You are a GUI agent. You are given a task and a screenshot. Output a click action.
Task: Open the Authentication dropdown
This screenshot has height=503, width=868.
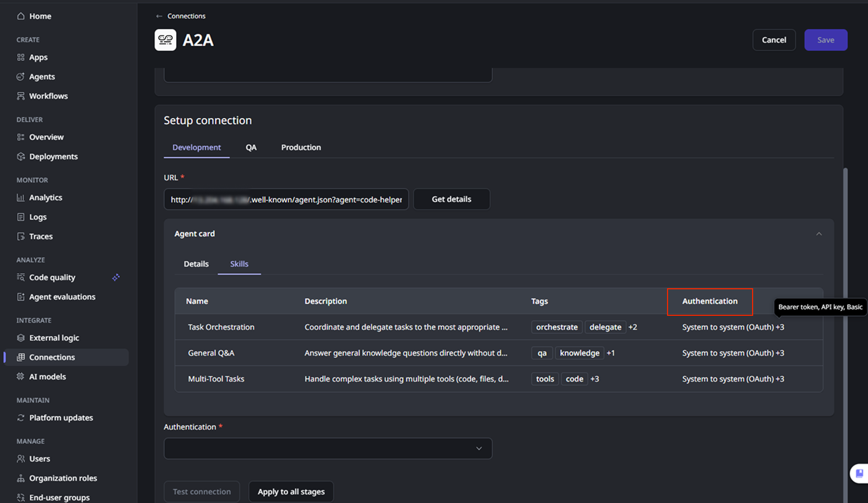(x=328, y=448)
